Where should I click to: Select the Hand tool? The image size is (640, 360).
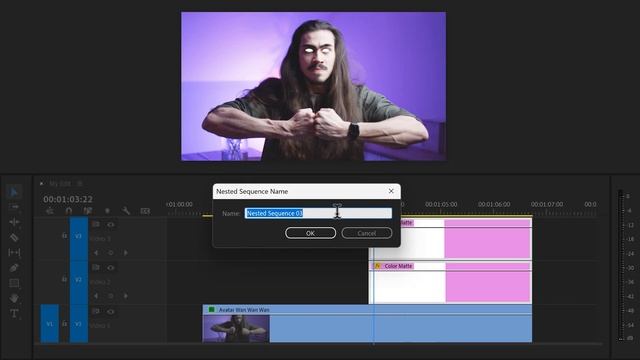pyautogui.click(x=14, y=298)
